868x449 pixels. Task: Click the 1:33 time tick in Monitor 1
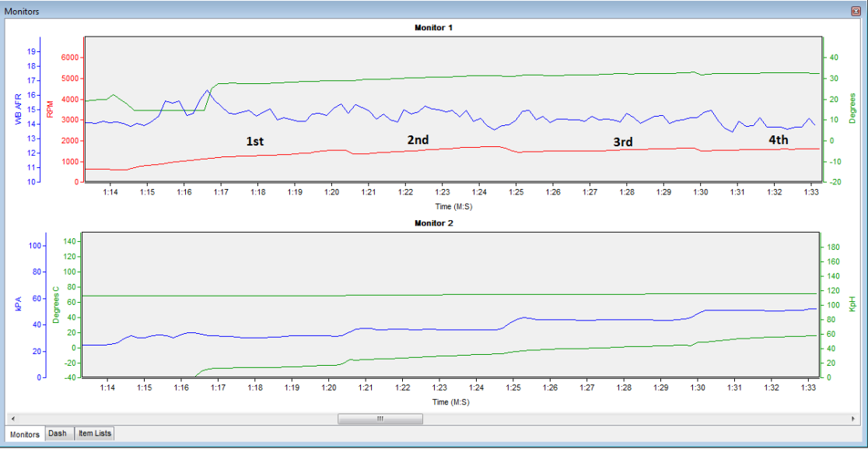tap(811, 191)
